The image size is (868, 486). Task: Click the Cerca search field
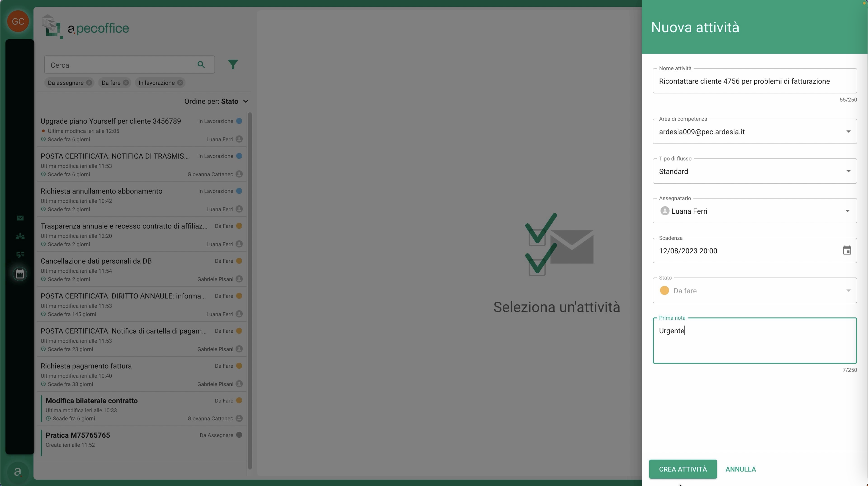[129, 65]
